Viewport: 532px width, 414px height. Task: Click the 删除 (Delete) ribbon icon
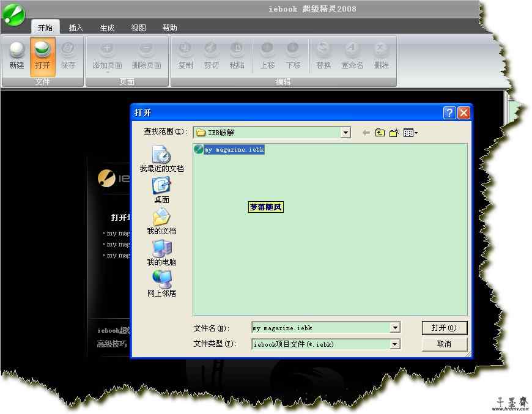[x=381, y=55]
